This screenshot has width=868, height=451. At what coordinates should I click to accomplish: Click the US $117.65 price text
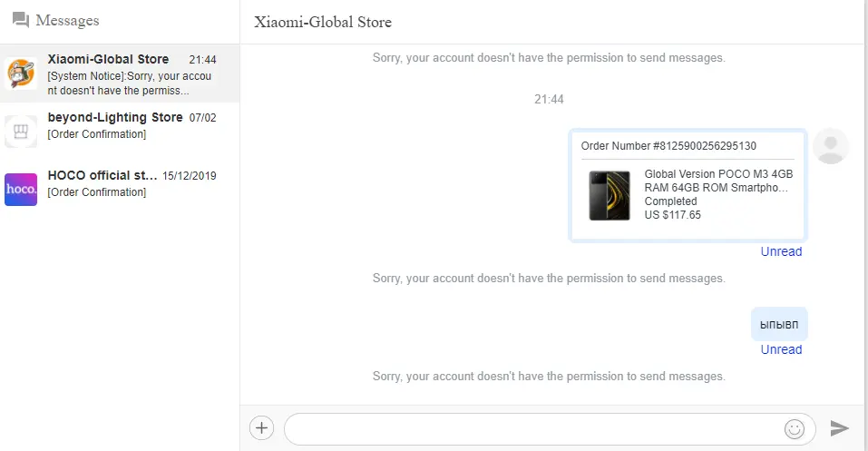point(673,215)
